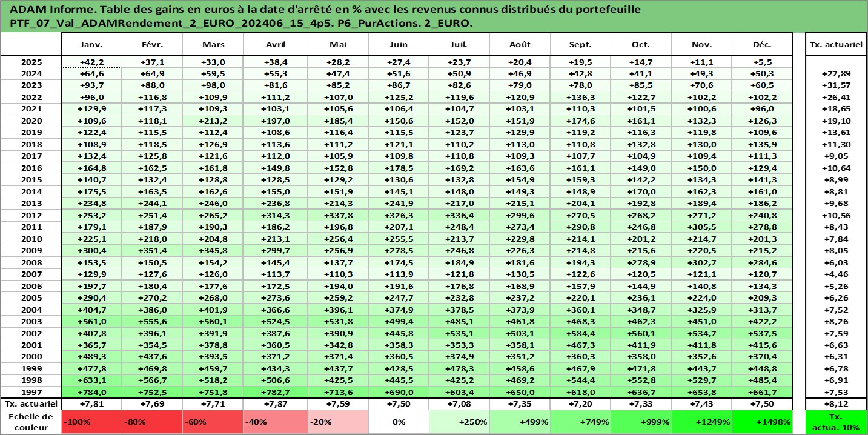
Task: Select the 'Août' column header
Action: 520,44
